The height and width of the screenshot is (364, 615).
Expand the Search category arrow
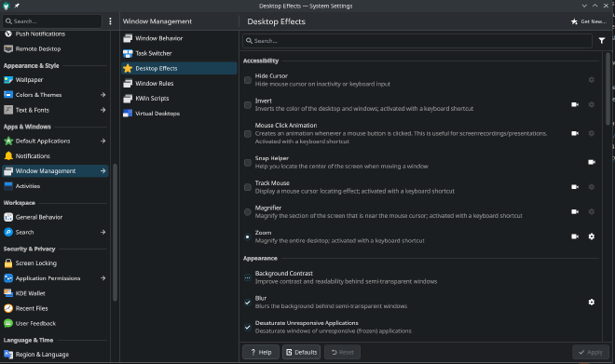pyautogui.click(x=102, y=233)
